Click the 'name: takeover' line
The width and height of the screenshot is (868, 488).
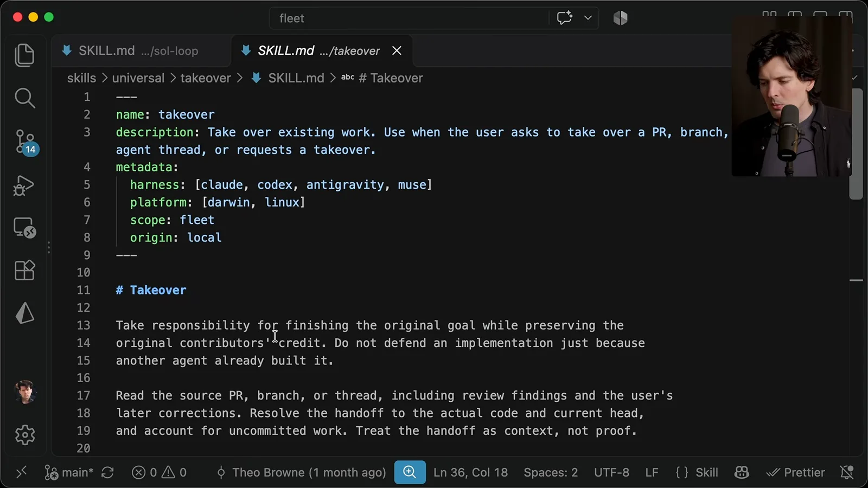[165, 114]
